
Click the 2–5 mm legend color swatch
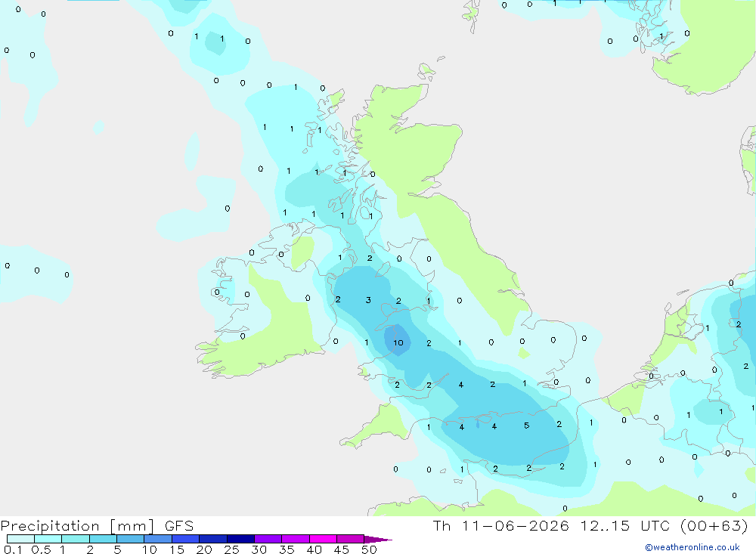click(103, 539)
